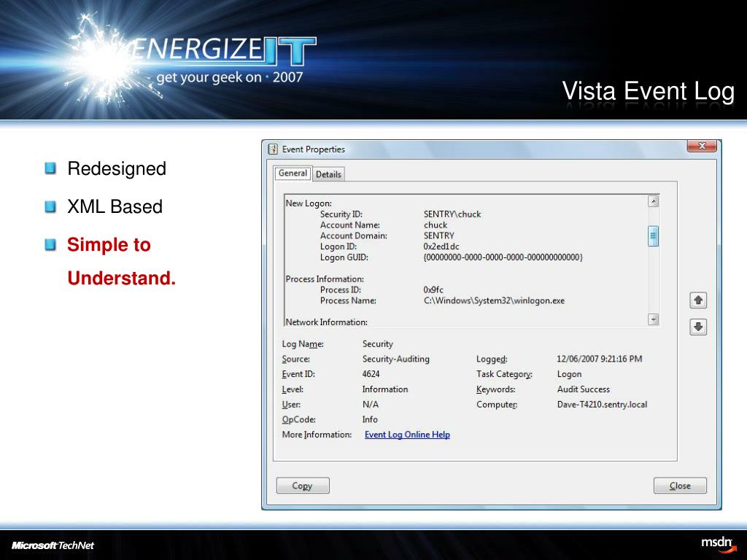
Task: Click the Logged date 12/06/2007 9:21:16 PM
Action: pyautogui.click(x=600, y=359)
